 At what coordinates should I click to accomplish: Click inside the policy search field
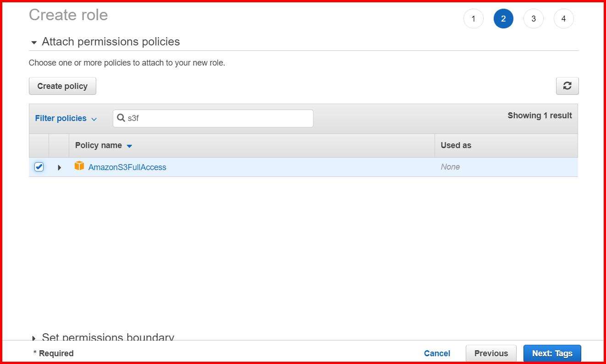[206, 118]
